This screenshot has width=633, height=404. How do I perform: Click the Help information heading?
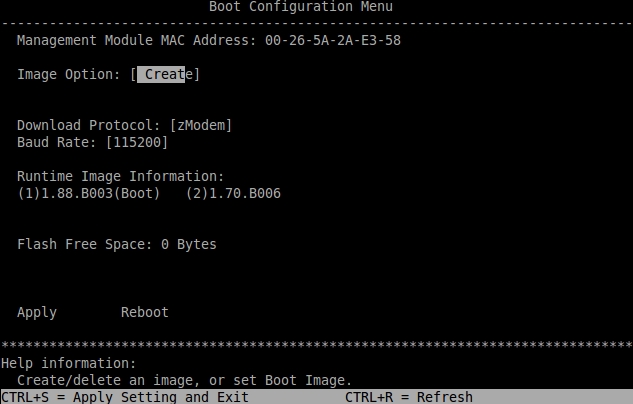click(x=69, y=363)
